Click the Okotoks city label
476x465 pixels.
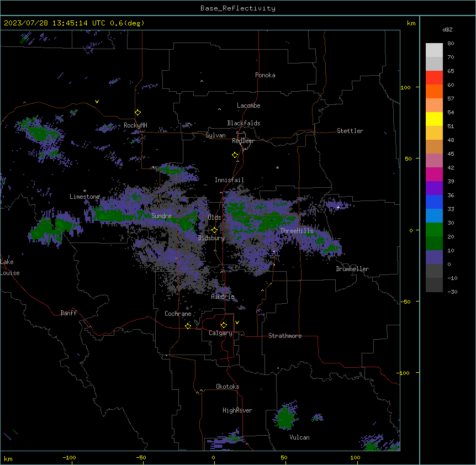coord(228,387)
